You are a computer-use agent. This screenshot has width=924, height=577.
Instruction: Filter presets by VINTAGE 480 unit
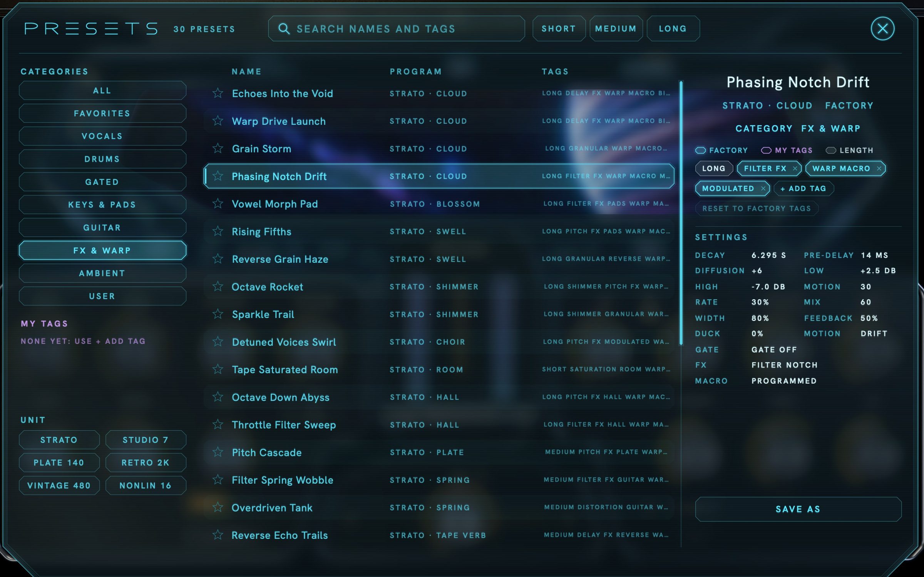pos(59,485)
